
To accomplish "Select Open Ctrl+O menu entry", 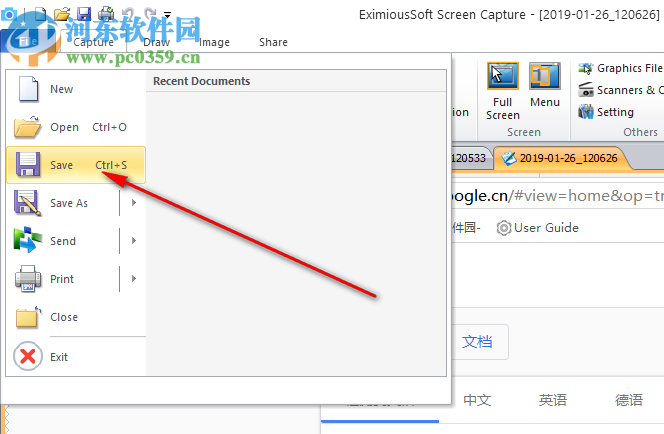I will 76,127.
